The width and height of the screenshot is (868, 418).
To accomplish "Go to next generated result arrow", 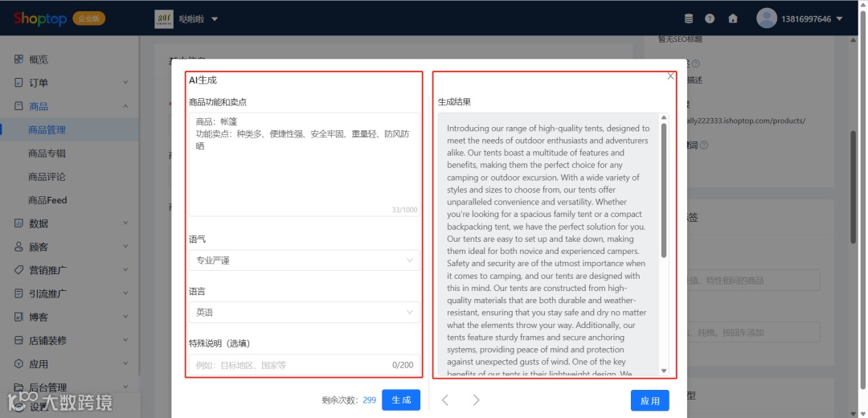I will (476, 400).
